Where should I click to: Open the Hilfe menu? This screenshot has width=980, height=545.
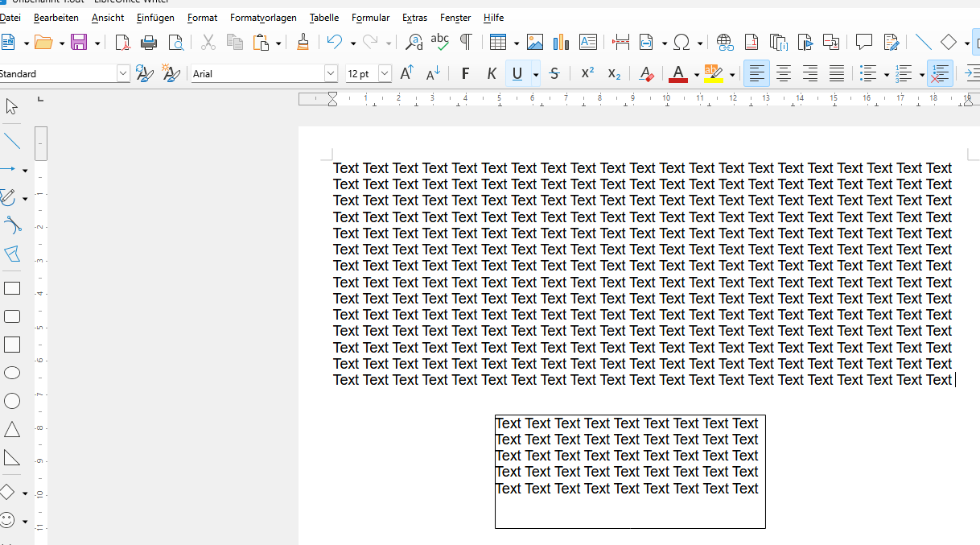pos(493,17)
